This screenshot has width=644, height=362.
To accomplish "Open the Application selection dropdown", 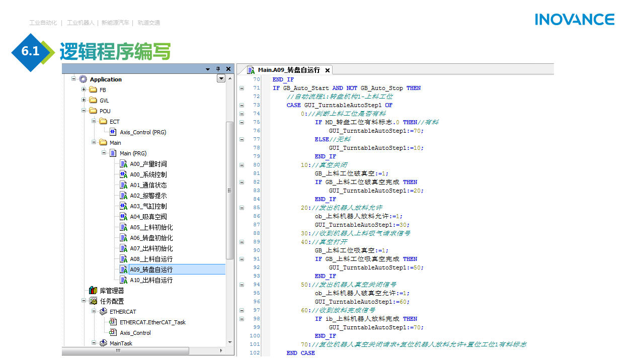I will [x=221, y=78].
